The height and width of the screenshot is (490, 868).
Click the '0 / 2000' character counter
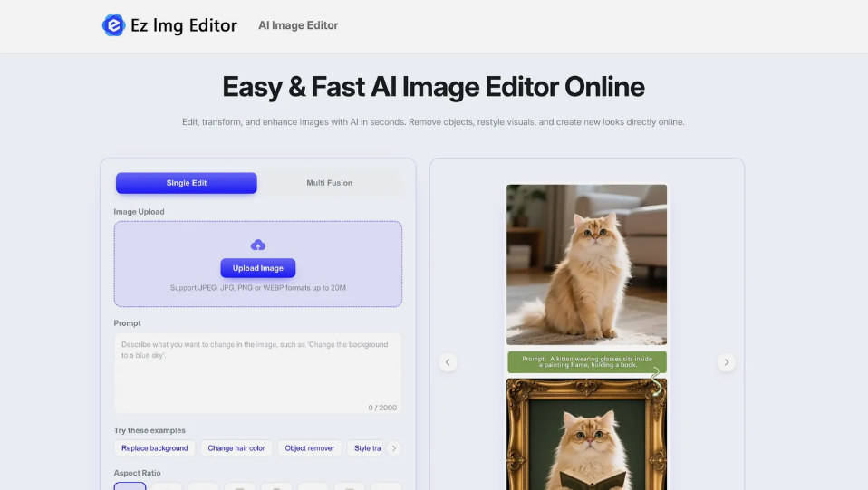pyautogui.click(x=382, y=408)
